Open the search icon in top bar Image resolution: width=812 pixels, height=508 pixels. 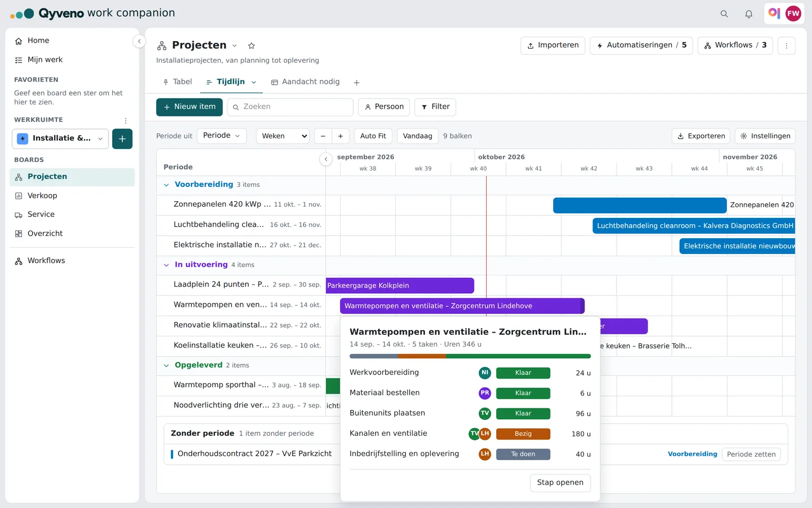pyautogui.click(x=724, y=14)
